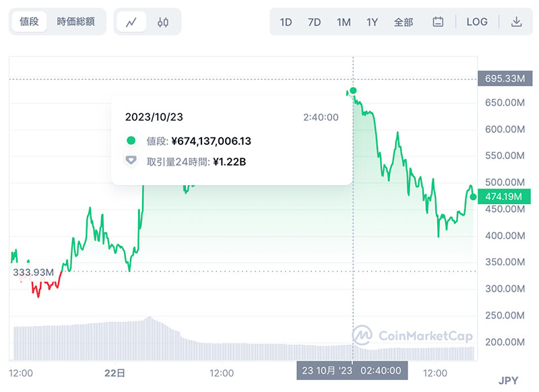Toggle LOG scale on chart
The image size is (539, 392).
(x=477, y=22)
